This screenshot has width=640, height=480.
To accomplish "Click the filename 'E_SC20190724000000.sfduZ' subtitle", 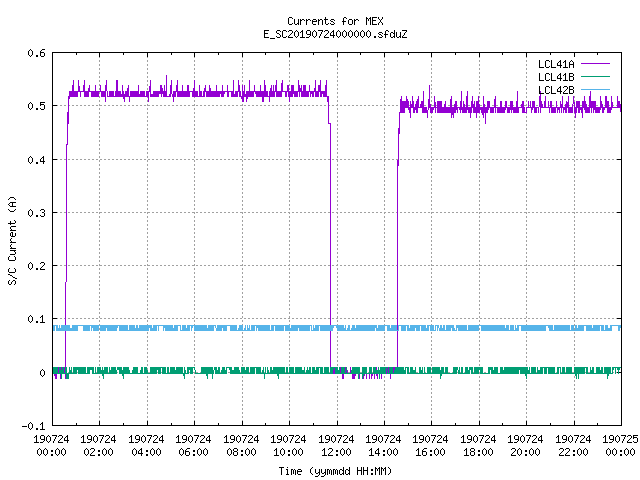I will click(335, 34).
